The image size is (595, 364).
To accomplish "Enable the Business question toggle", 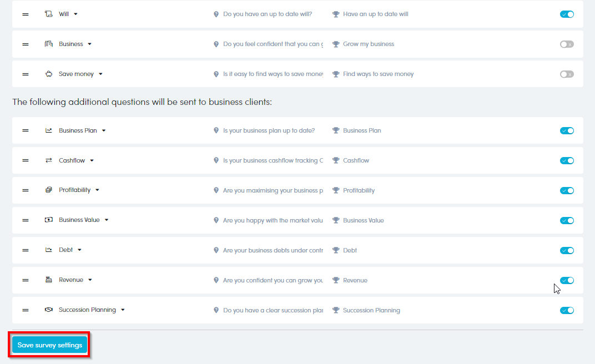I will (567, 44).
